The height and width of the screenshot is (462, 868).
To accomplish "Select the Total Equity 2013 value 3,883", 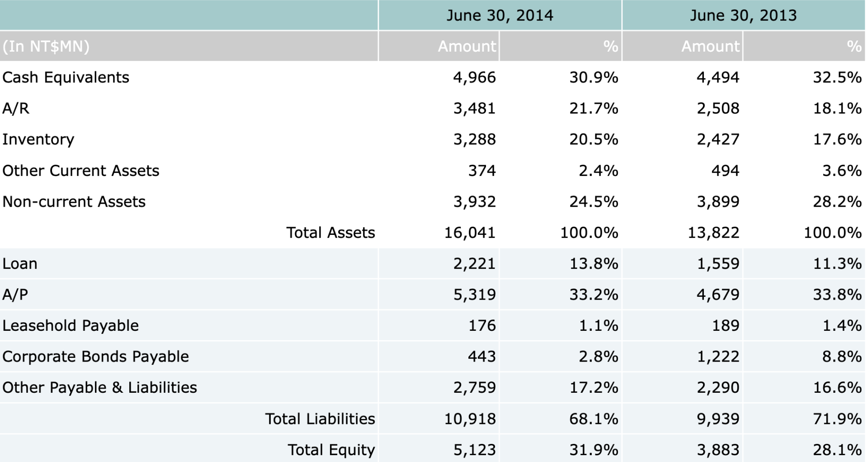I will coord(718,450).
